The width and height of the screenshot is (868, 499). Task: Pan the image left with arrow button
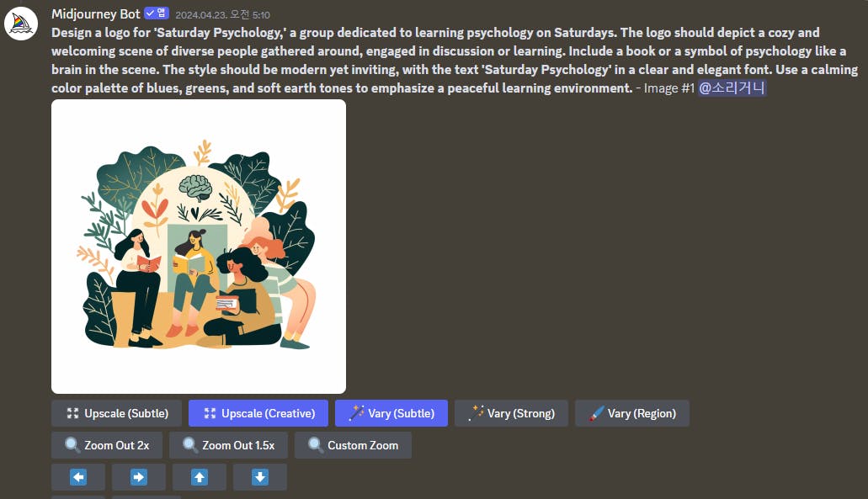point(78,477)
